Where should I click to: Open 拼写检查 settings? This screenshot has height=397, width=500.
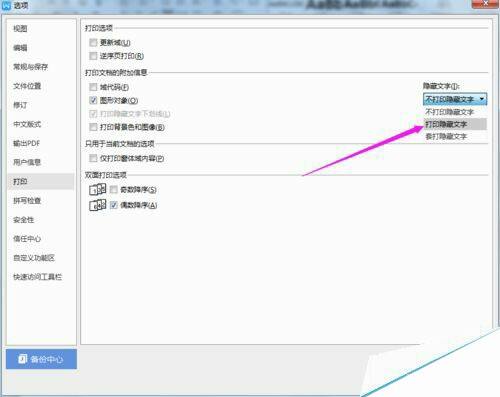[x=27, y=201]
